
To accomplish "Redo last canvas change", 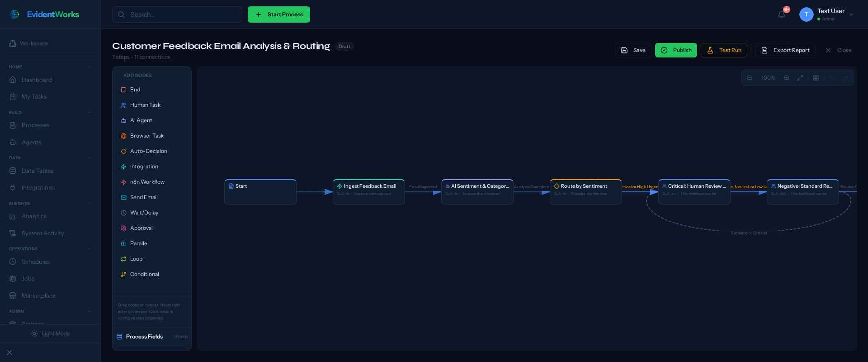I will (x=845, y=78).
